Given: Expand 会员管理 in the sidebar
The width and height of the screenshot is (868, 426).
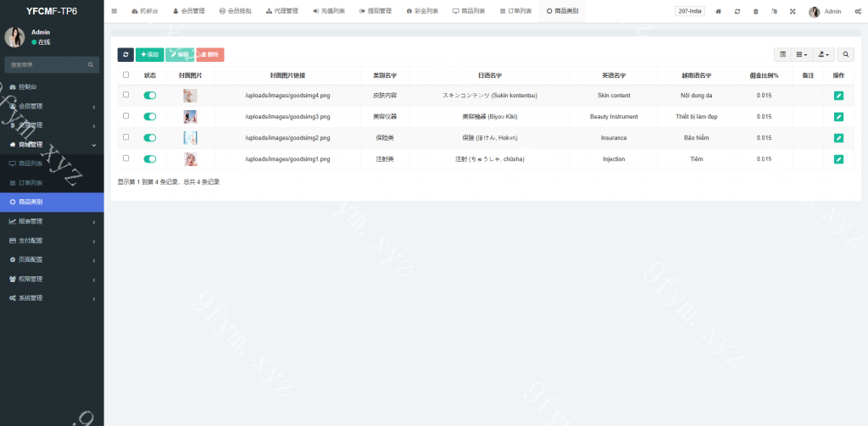Looking at the screenshot, I should pyautogui.click(x=52, y=106).
